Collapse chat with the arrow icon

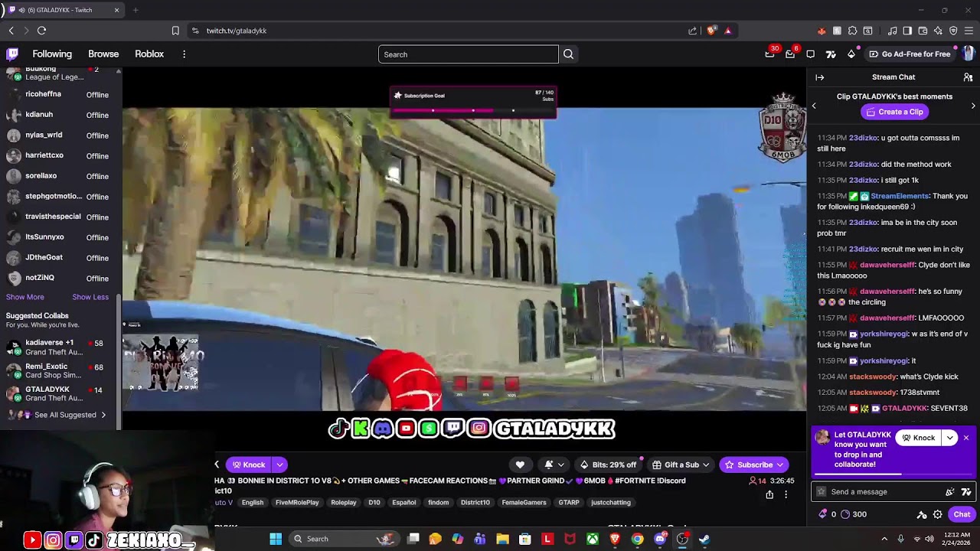(819, 77)
